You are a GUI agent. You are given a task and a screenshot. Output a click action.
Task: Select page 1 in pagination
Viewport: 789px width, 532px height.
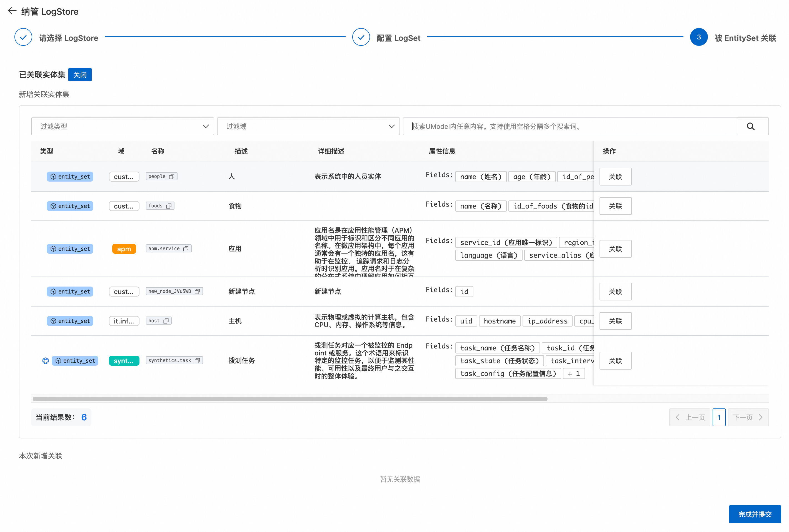[x=719, y=417]
